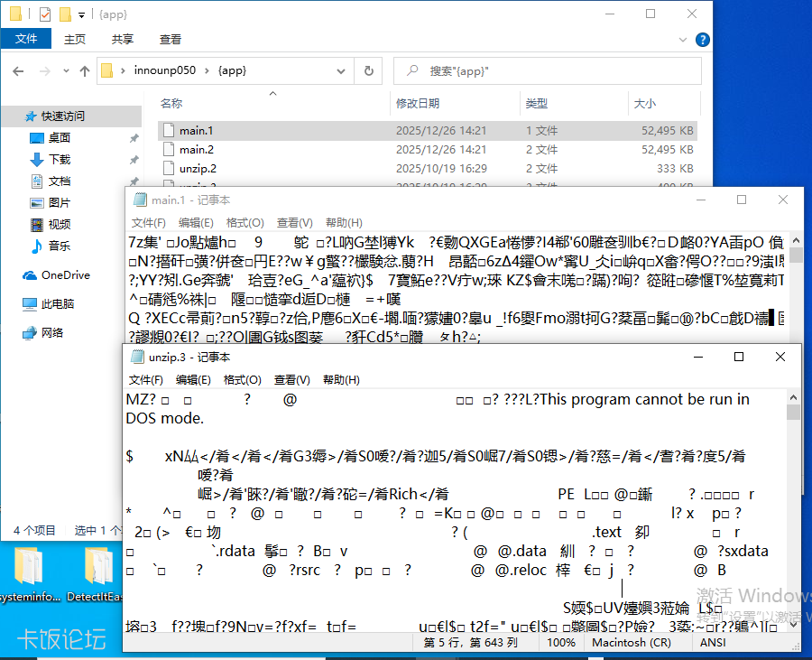Select the 音乐 (Music) library in sidebar
Screen dimensions: 812x660
click(60, 246)
